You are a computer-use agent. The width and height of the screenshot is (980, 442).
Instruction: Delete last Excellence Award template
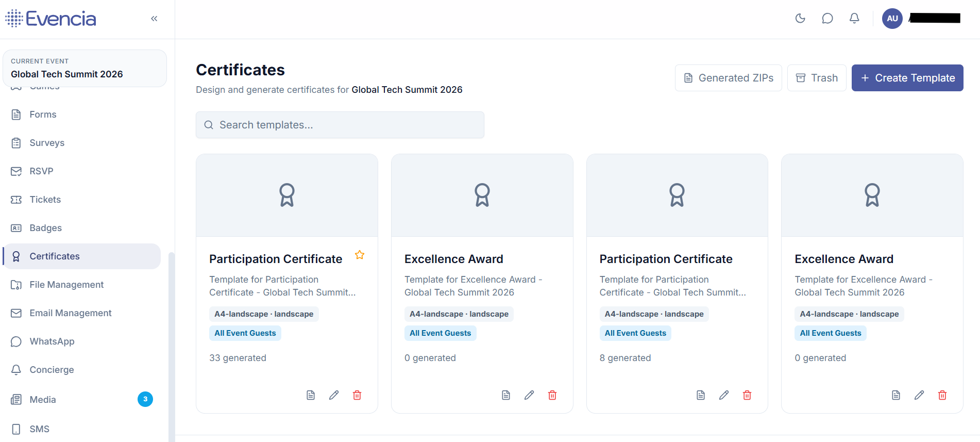[942, 395]
